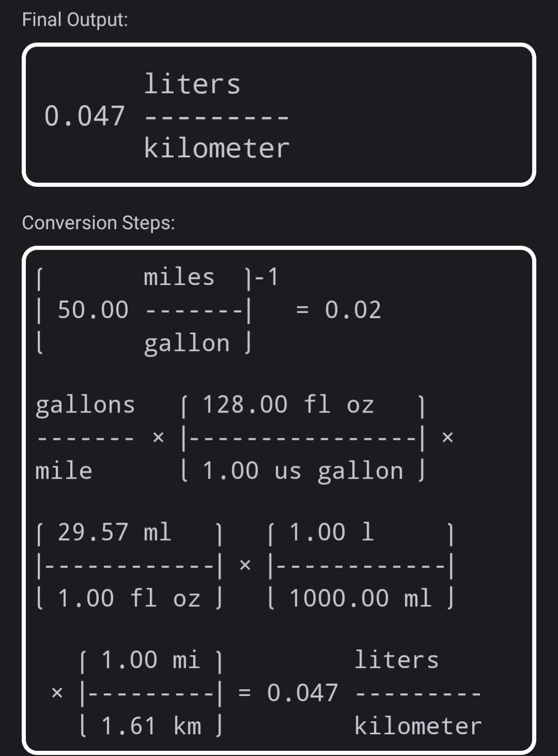
Task: Click the = 0.02 result
Action: [339, 310]
